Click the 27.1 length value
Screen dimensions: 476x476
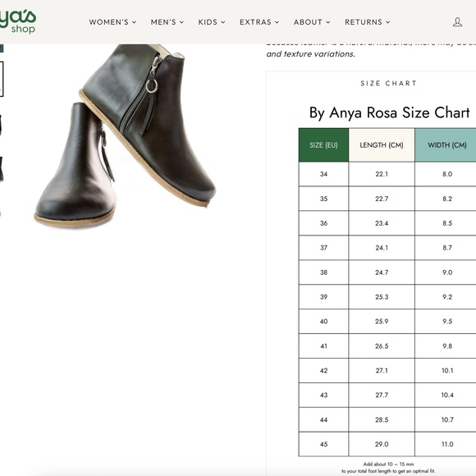[382, 371]
